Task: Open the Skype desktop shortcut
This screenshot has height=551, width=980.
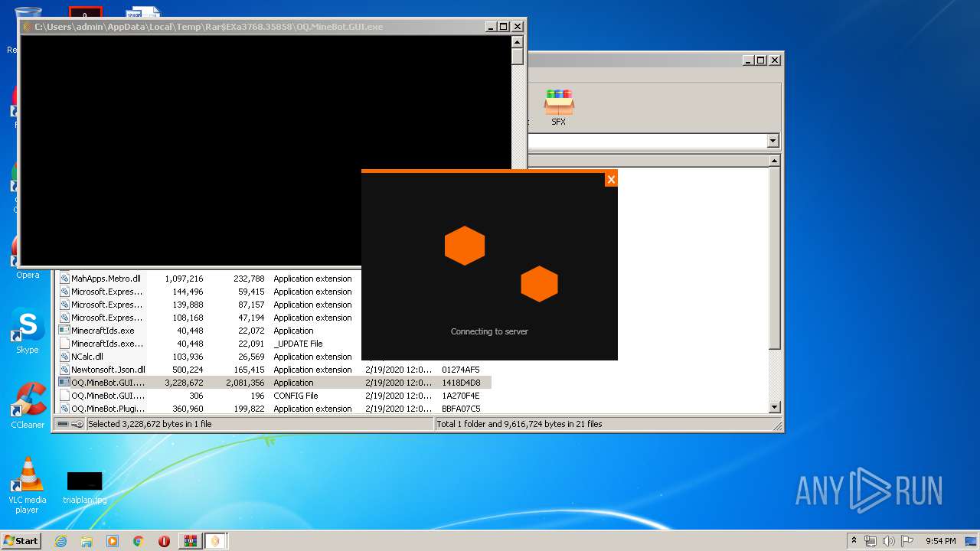Action: click(x=28, y=331)
